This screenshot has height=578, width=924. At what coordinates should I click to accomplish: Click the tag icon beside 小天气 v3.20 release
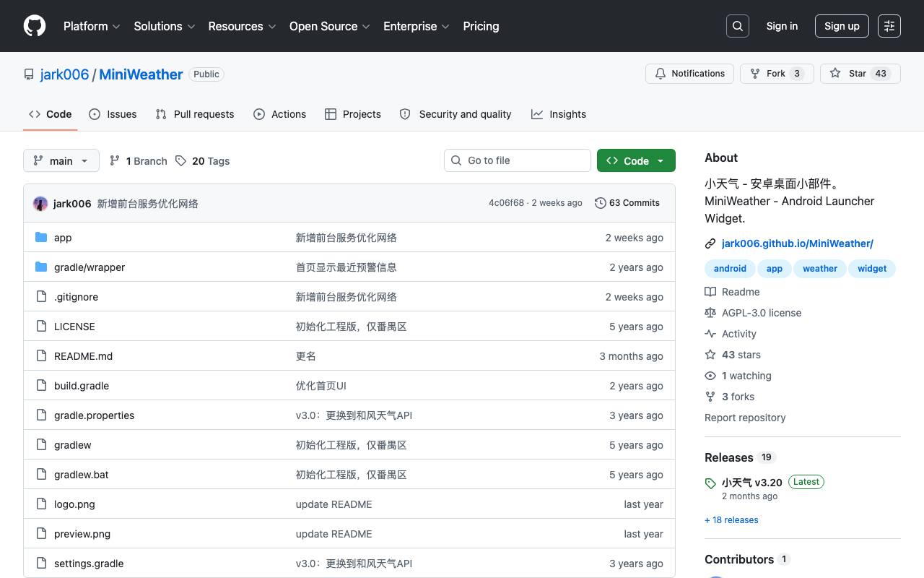tap(710, 483)
